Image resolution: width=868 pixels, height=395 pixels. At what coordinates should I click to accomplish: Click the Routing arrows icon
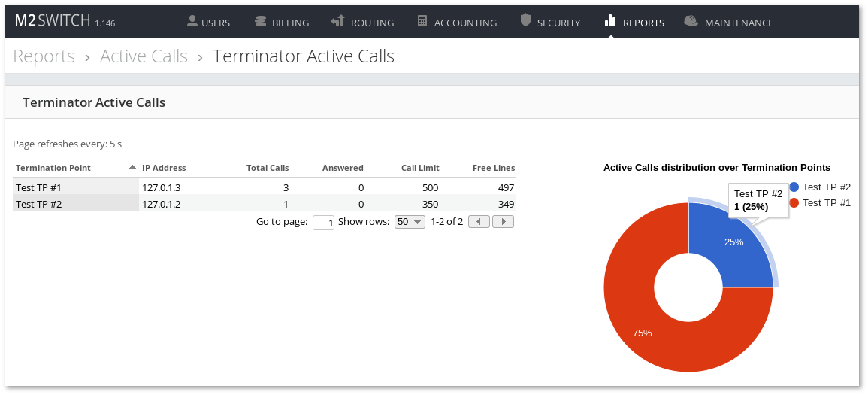click(x=337, y=21)
